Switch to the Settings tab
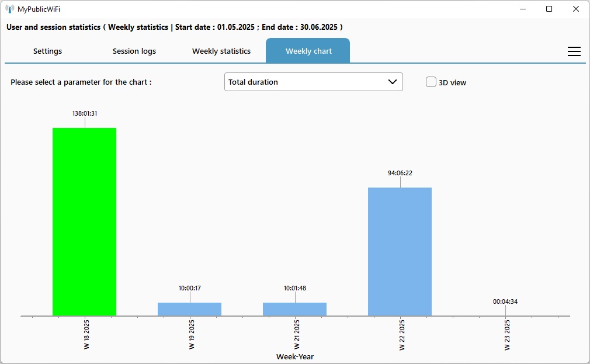 pyautogui.click(x=47, y=51)
